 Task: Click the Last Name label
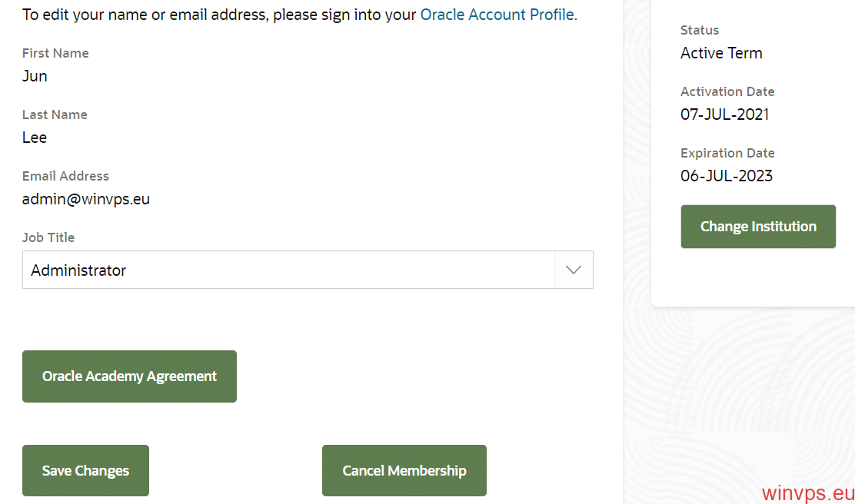(55, 115)
